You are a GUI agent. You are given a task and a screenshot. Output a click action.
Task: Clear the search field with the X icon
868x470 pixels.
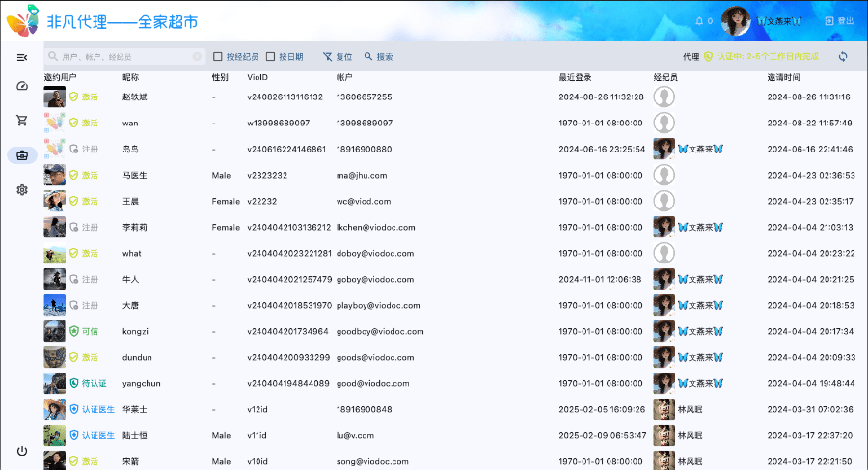click(197, 57)
